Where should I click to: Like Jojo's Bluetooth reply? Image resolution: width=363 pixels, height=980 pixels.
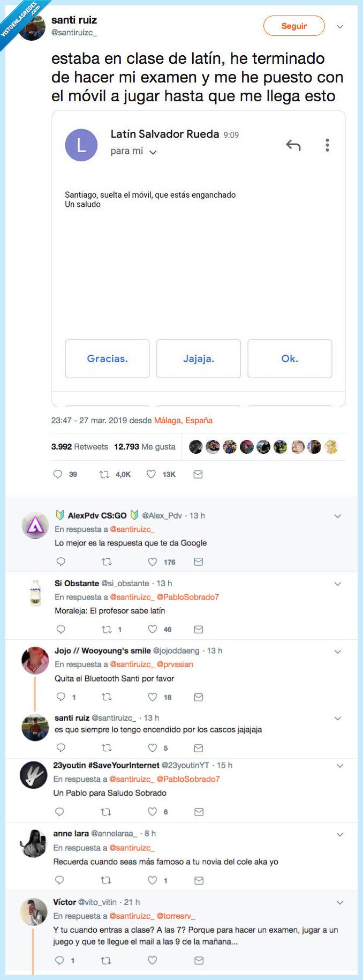click(153, 697)
